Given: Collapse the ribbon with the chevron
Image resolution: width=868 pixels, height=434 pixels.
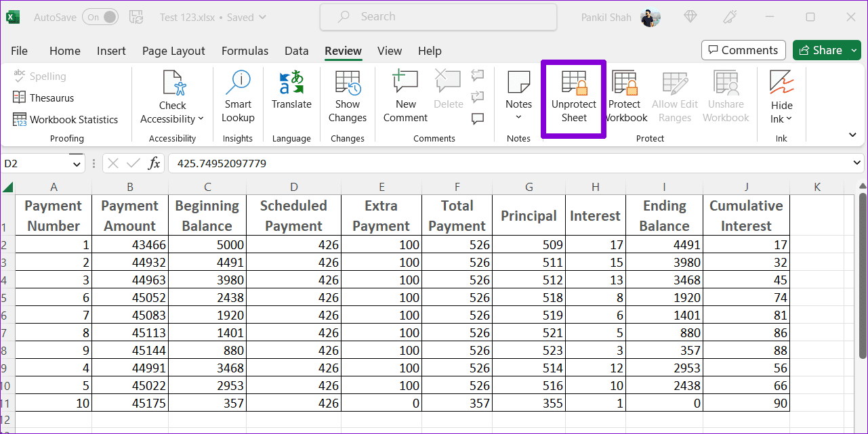Looking at the screenshot, I should (852, 135).
